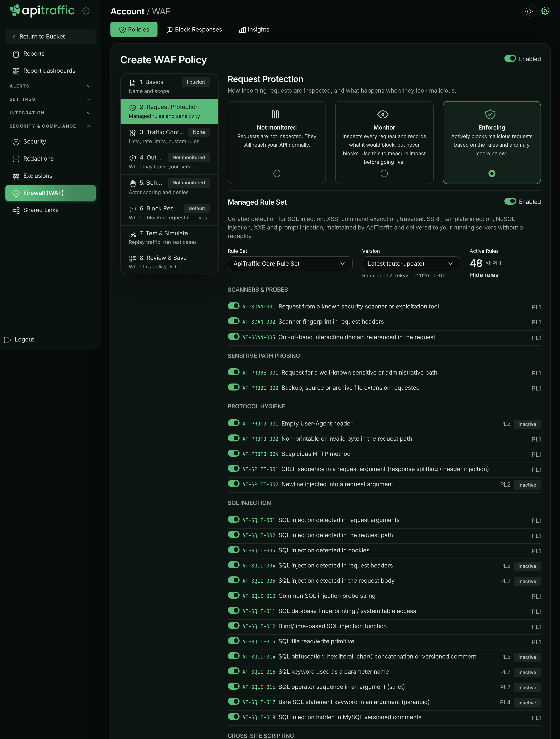Switch to the Policies tab
The width and height of the screenshot is (560, 739).
134,29
